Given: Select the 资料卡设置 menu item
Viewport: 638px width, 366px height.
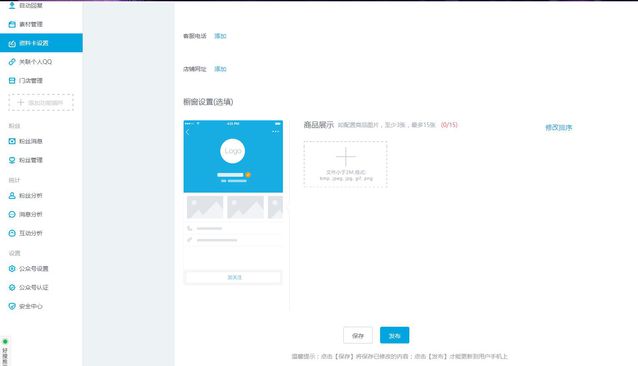Looking at the screenshot, I should pos(41,43).
